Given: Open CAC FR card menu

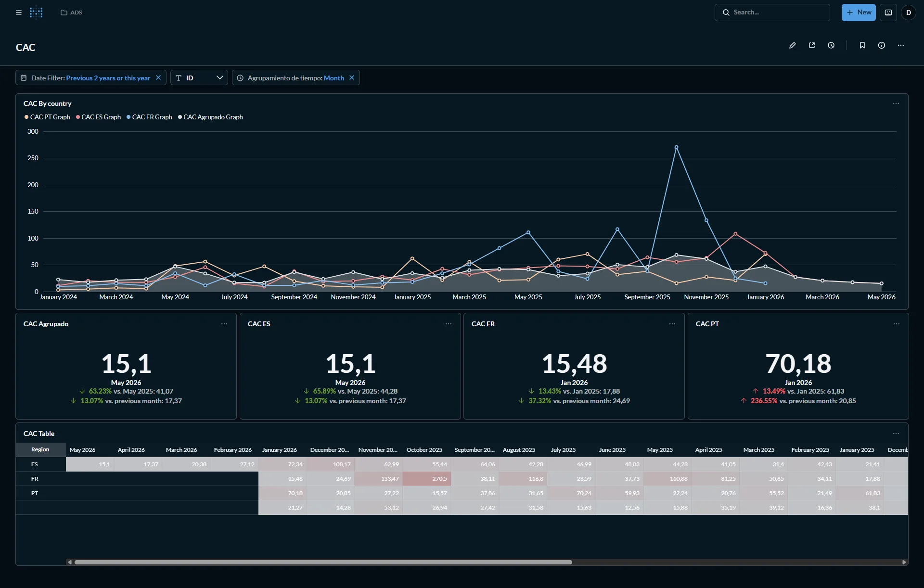Looking at the screenshot, I should coord(672,324).
